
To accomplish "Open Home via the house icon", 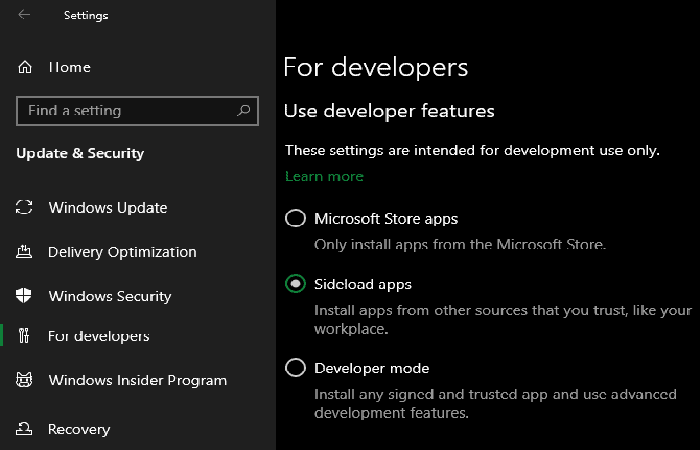I will point(25,67).
